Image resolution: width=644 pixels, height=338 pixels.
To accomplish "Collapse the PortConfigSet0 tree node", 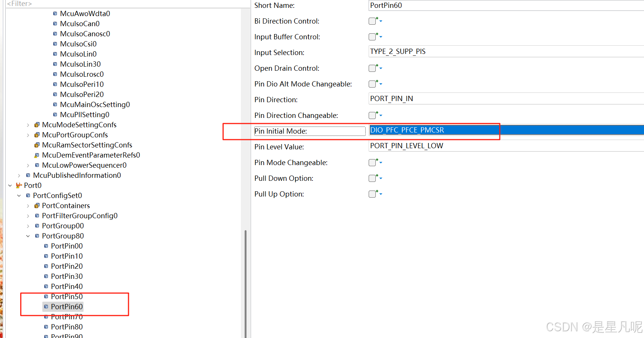I will pos(19,195).
